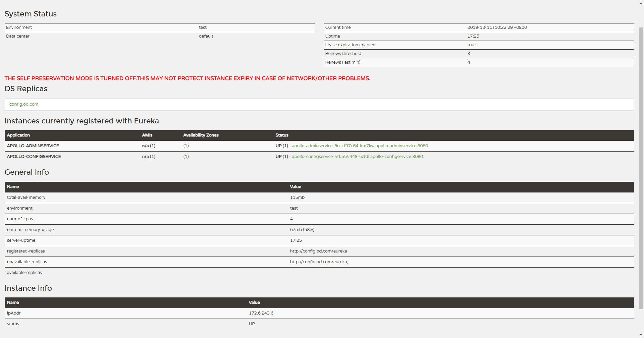The height and width of the screenshot is (338, 644).
Task: Open the apollo-configservice instance link
Action: pos(357,157)
